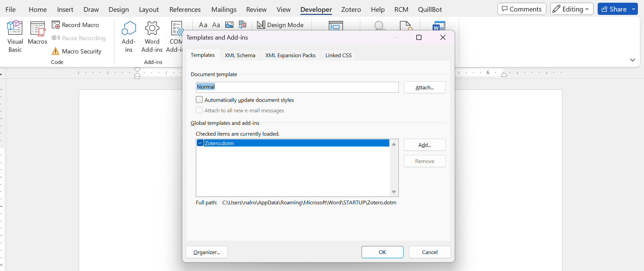
Task: Uncheck the Zotero.dotm add-in checkbox
Action: (200, 143)
